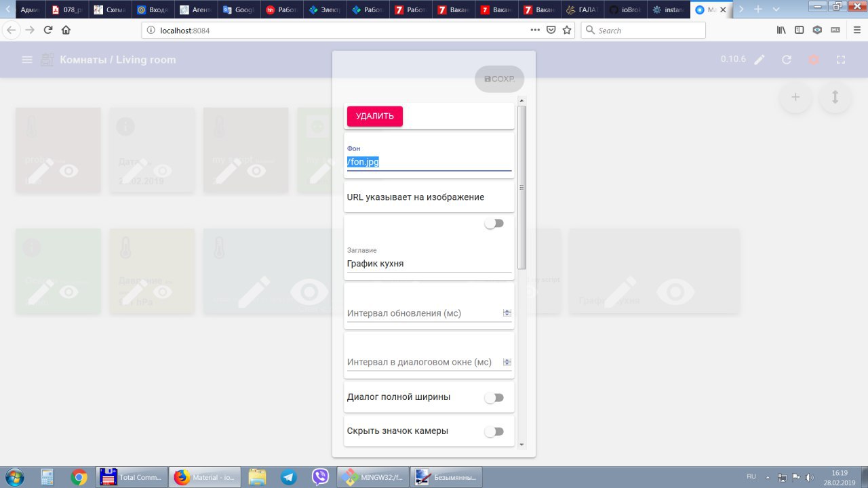Click stepper arrows of Интервал обновления field
The image size is (868, 488).
coord(507,313)
